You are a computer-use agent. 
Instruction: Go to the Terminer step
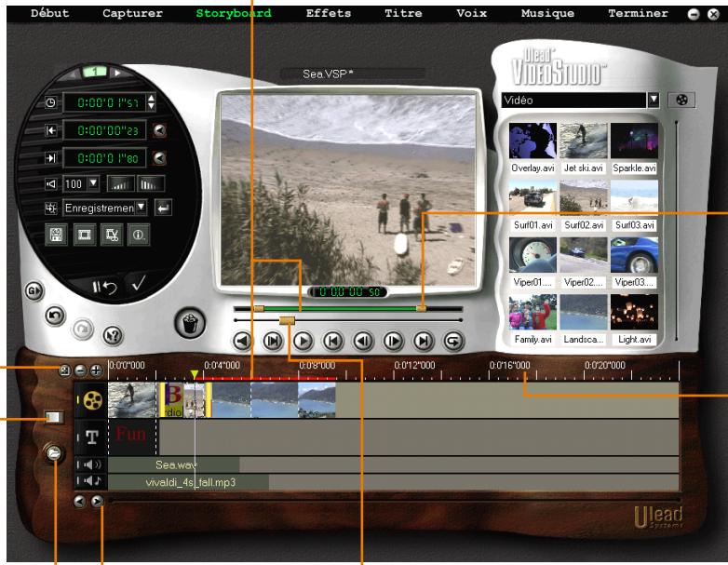click(x=638, y=13)
